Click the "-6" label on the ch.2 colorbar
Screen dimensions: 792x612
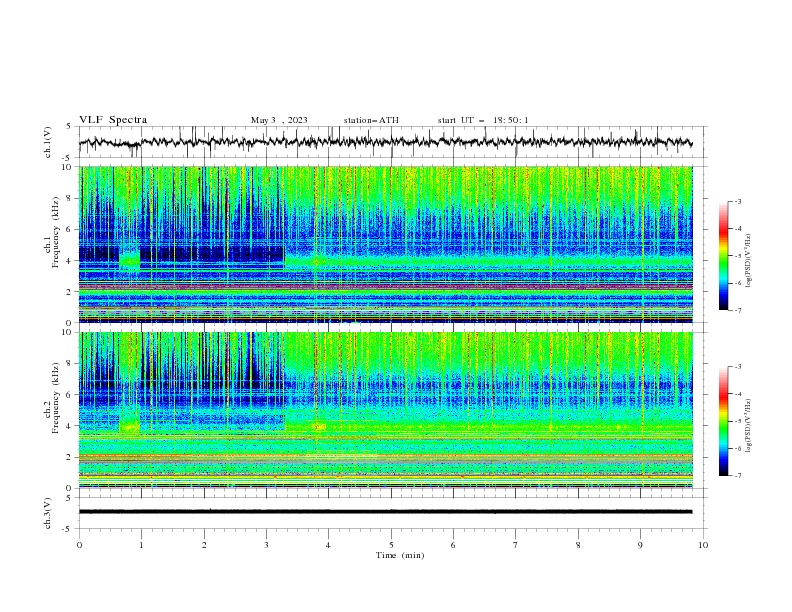point(738,448)
